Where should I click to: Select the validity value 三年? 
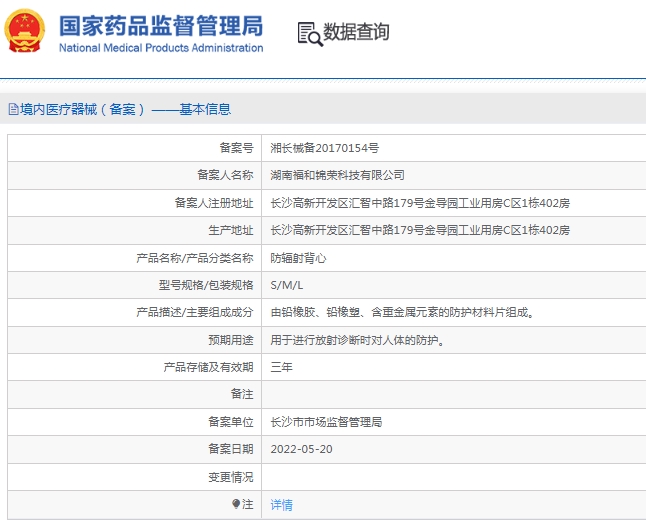coord(281,367)
